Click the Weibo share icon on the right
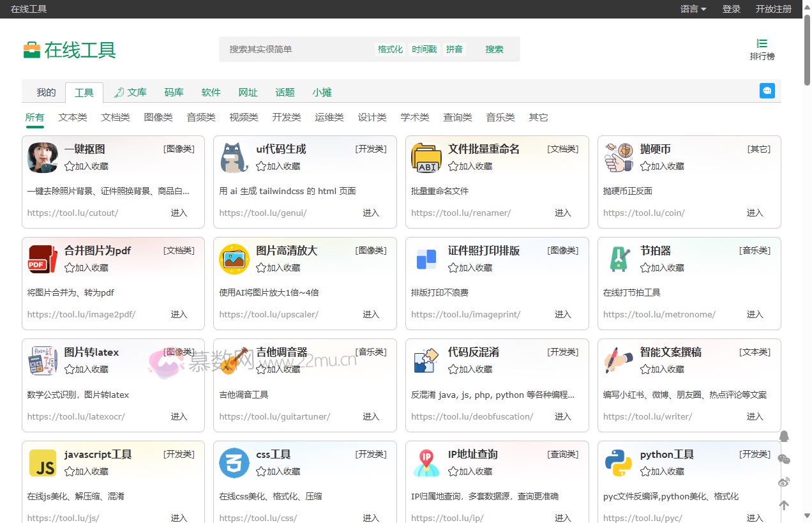This screenshot has height=523, width=812. (784, 482)
